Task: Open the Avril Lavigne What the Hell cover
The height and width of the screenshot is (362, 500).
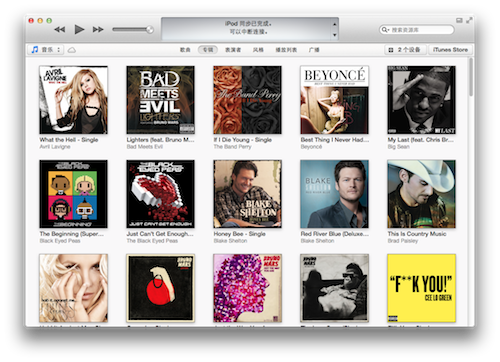Action: pyautogui.click(x=73, y=100)
